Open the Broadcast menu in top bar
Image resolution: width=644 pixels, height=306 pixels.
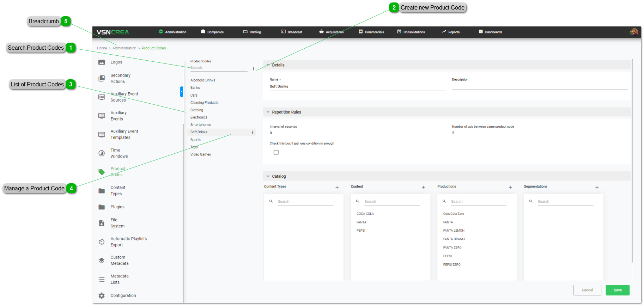[x=292, y=32]
